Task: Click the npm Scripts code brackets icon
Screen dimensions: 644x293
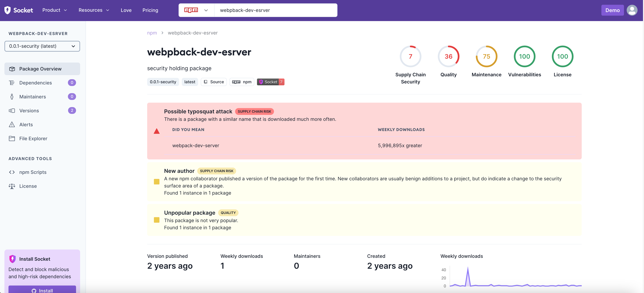Action: click(x=12, y=172)
